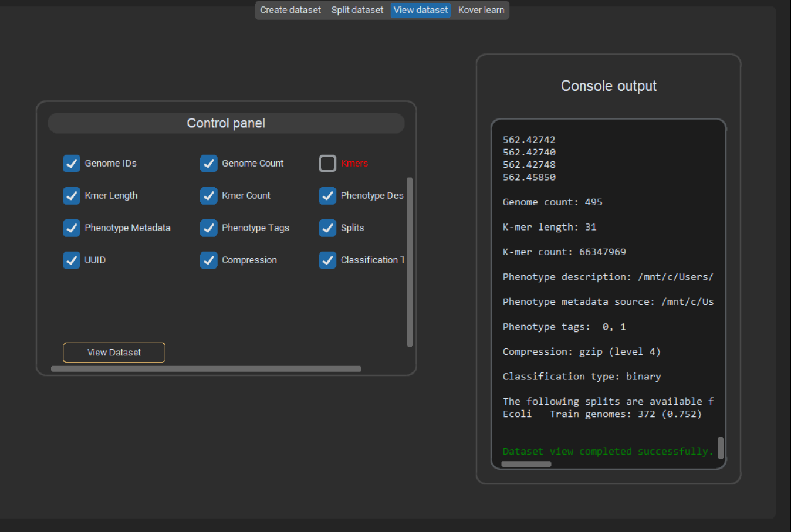The width and height of the screenshot is (791, 532).
Task: Click the 'Classification type: binary' line
Action: pos(582,377)
